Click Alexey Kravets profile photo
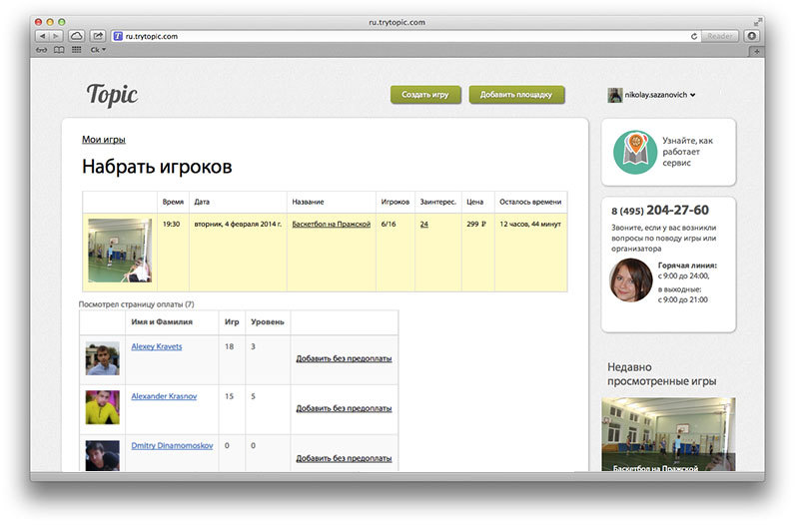The image size is (799, 532). coord(103,358)
